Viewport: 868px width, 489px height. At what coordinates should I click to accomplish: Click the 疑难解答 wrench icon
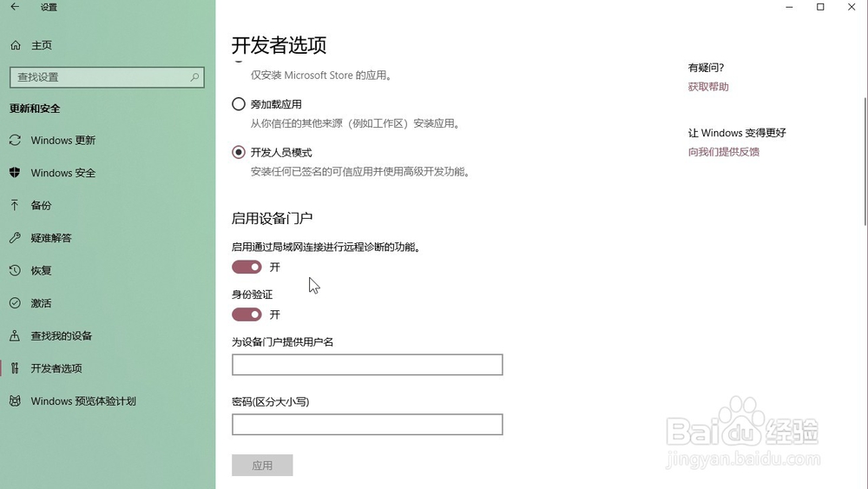(15, 238)
